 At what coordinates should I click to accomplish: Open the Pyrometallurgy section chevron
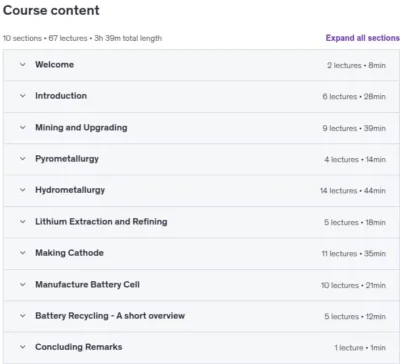tap(23, 159)
